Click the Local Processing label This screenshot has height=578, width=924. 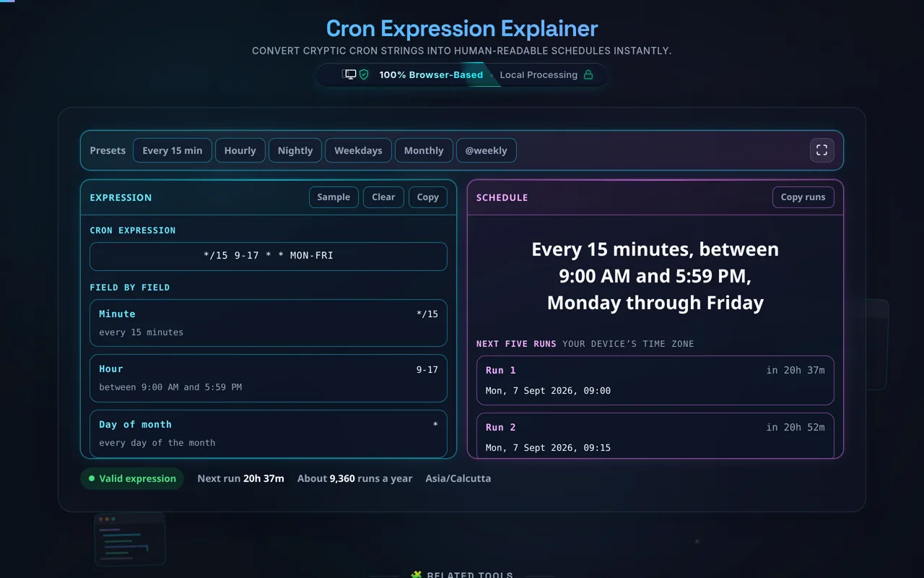(539, 74)
